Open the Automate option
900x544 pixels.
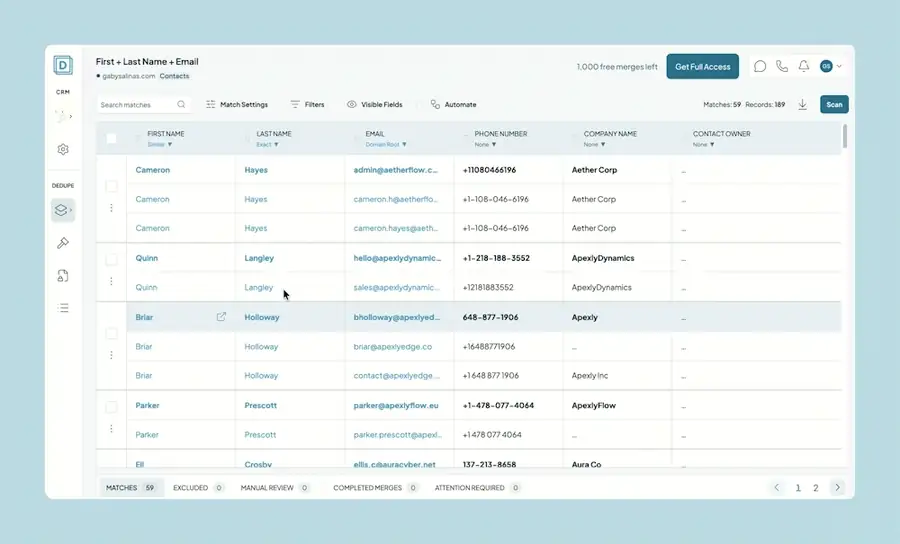point(453,104)
